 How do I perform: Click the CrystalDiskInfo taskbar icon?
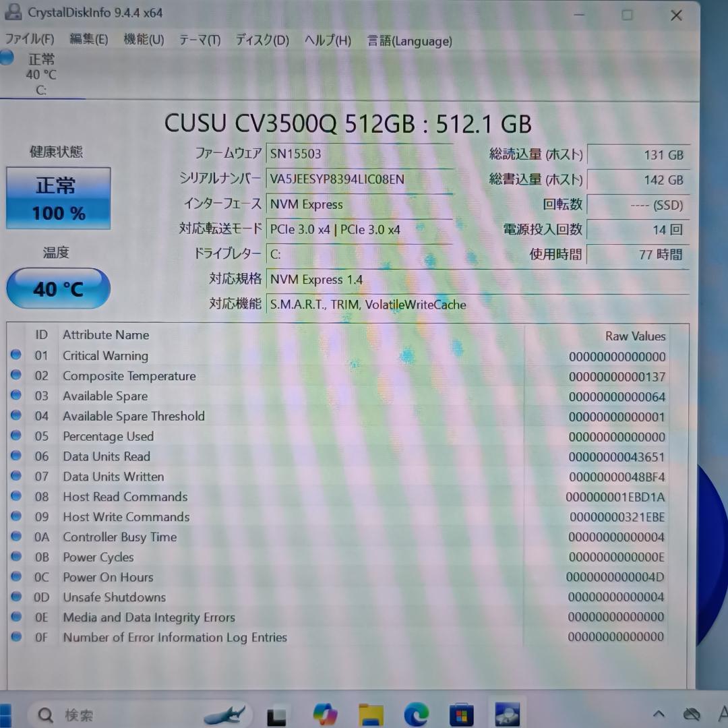point(507,714)
